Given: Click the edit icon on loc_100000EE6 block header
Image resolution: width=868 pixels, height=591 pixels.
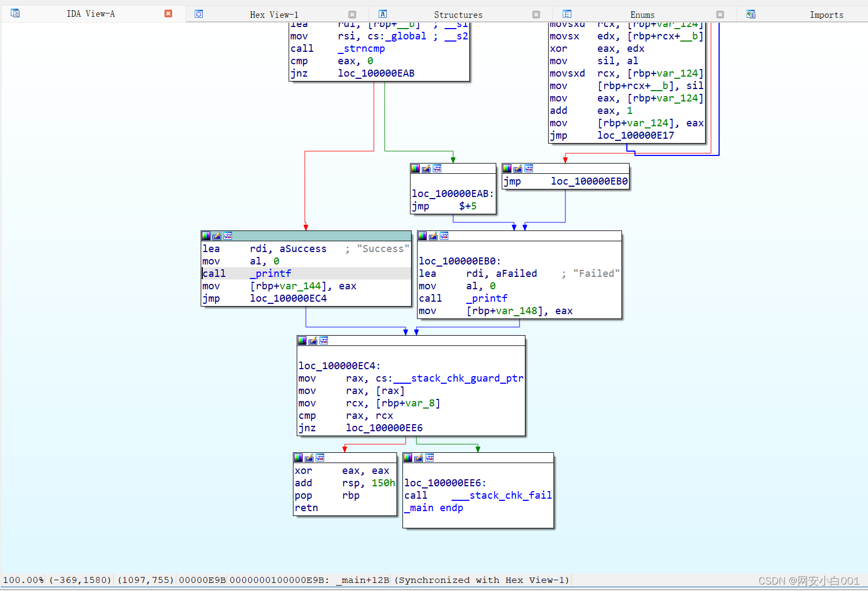Looking at the screenshot, I should pos(419,458).
